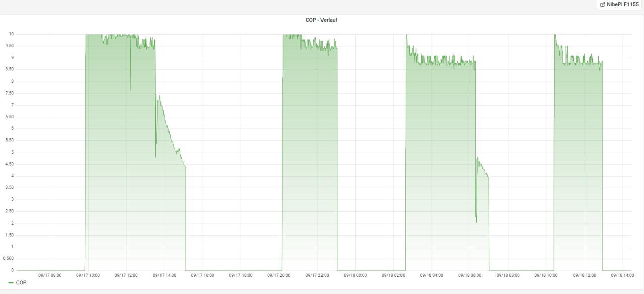Image resolution: width=644 pixels, height=294 pixels.
Task: Click the 09/17 18:00 time label
Action: pos(241,275)
